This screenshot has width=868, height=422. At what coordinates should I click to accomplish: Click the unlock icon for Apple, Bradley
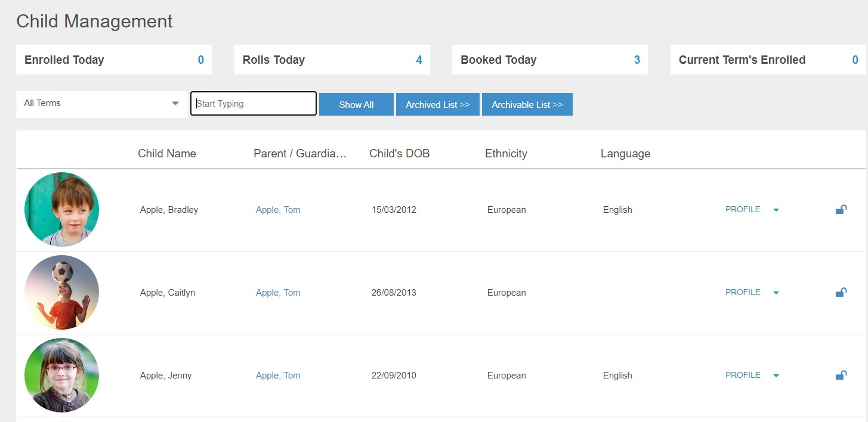click(x=841, y=209)
